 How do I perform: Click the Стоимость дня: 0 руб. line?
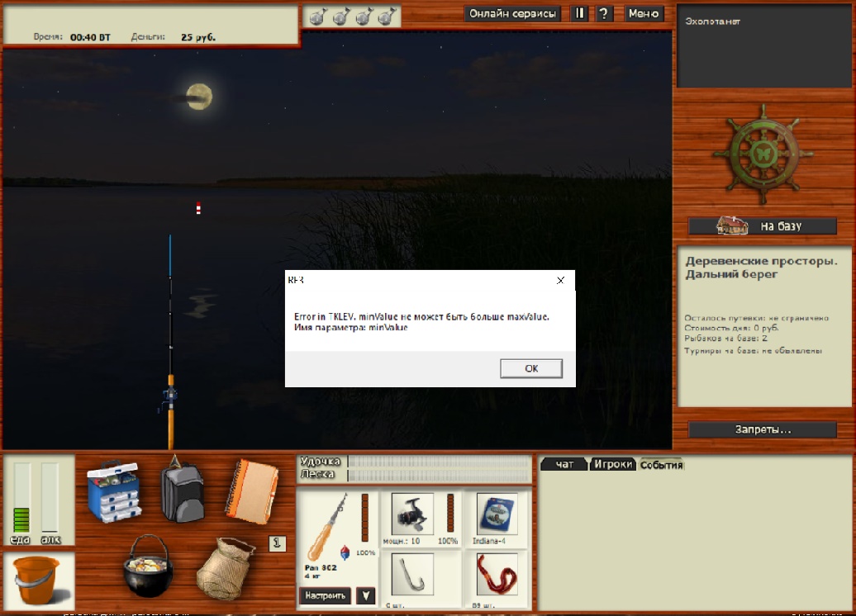click(x=731, y=328)
